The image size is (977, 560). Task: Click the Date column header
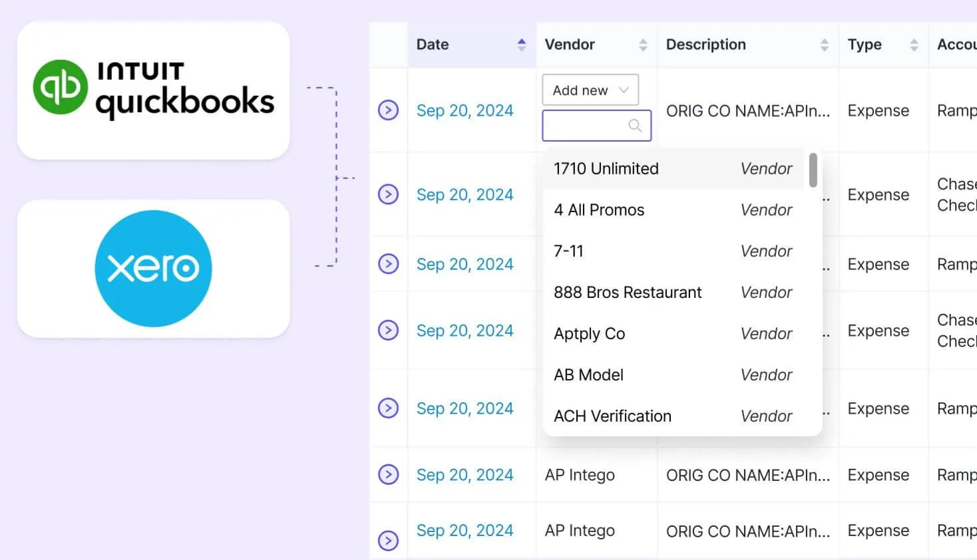click(x=472, y=45)
